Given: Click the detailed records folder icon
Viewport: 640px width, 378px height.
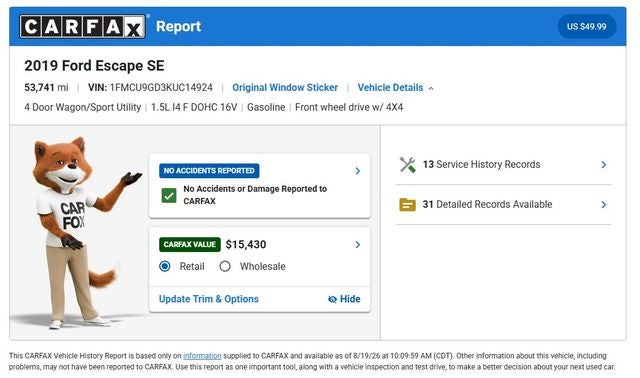Looking at the screenshot, I should coord(407,205).
